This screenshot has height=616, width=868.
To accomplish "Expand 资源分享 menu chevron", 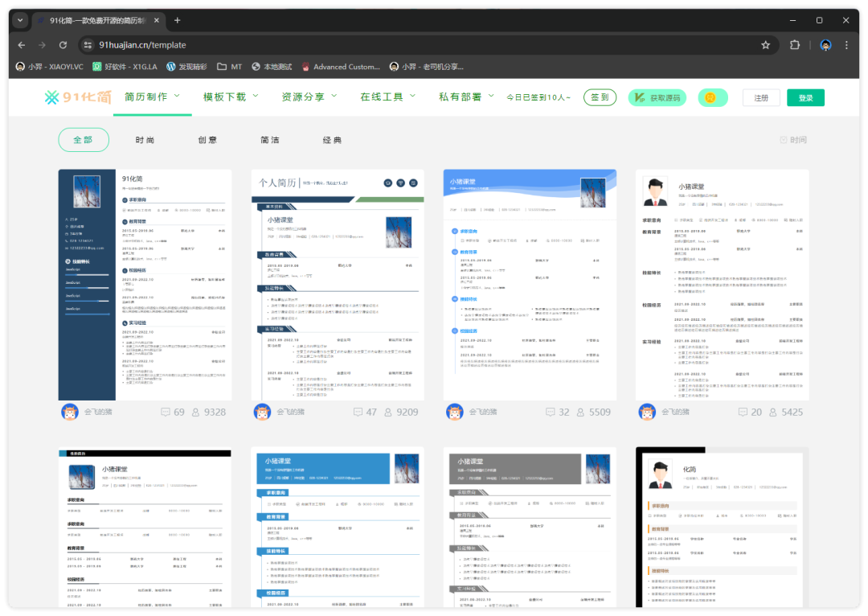I will (x=334, y=96).
